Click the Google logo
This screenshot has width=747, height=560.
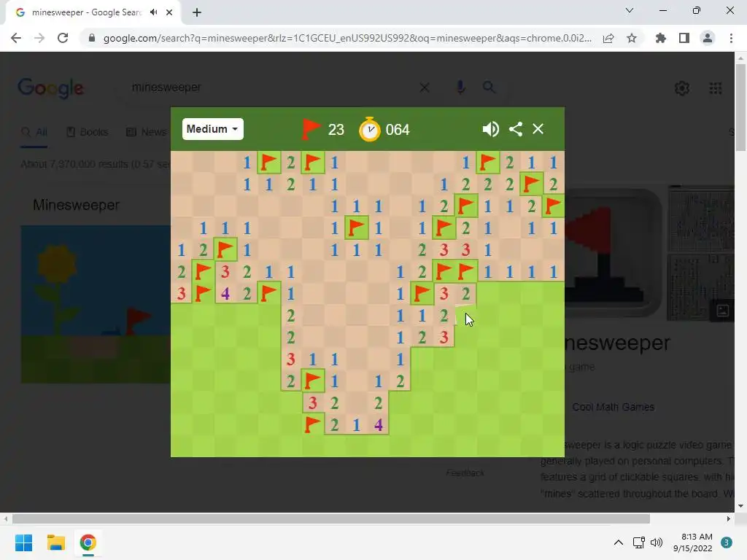point(50,88)
